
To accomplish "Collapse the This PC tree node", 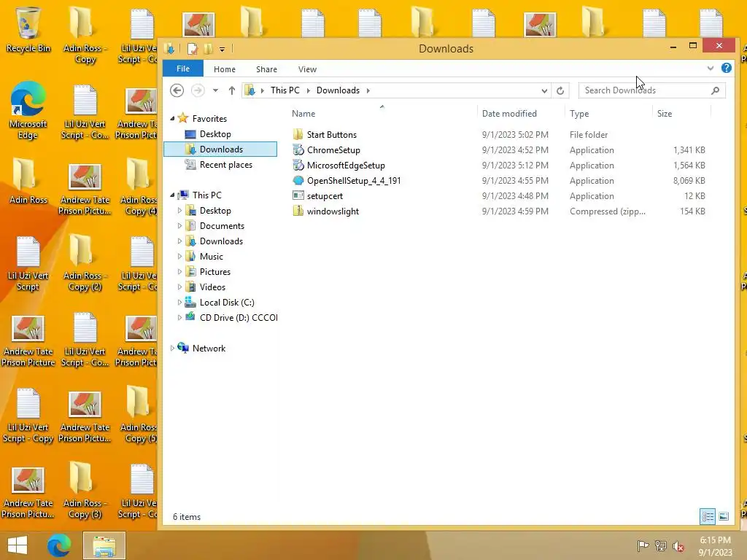I will coord(172,195).
